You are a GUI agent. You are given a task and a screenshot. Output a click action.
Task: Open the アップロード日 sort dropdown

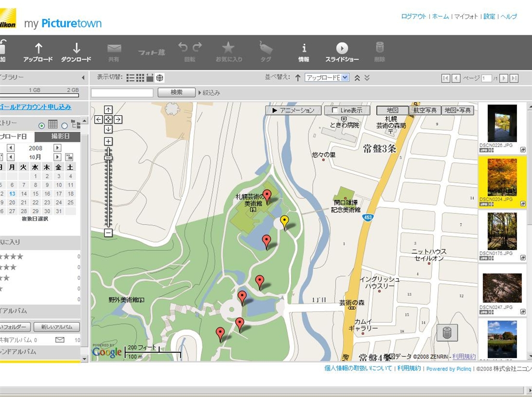(x=327, y=78)
